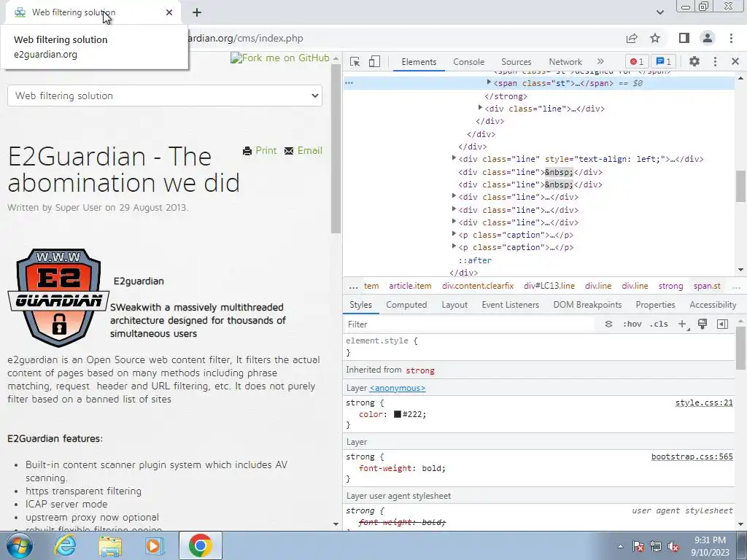This screenshot has width=747, height=560.
Task: Open the tab search chevron
Action: (x=659, y=12)
